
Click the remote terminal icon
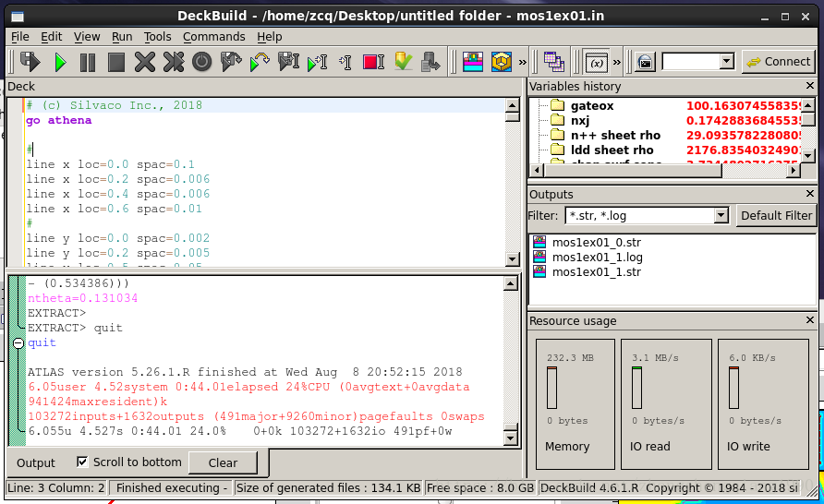tap(646, 63)
